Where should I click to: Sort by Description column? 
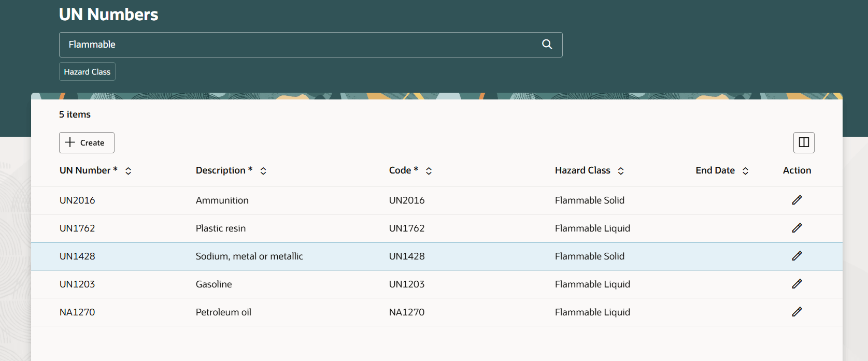coord(263,171)
